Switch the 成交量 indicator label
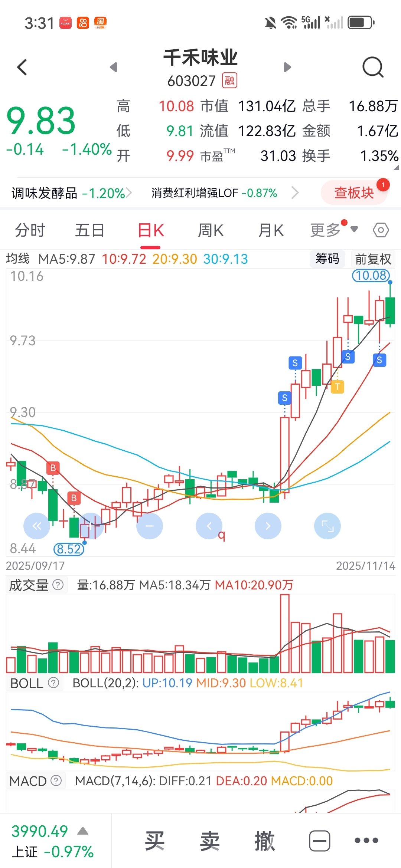 (x=29, y=585)
